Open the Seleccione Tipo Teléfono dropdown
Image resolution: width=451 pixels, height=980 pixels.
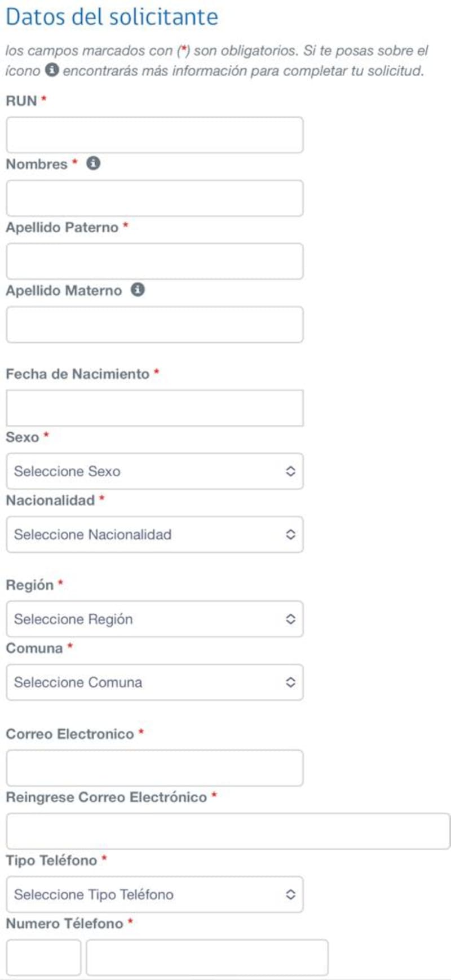(x=154, y=894)
